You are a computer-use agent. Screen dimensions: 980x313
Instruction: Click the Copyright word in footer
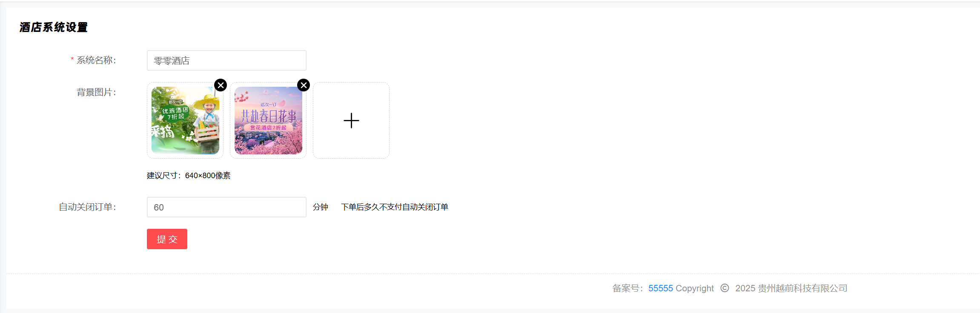[695, 288]
